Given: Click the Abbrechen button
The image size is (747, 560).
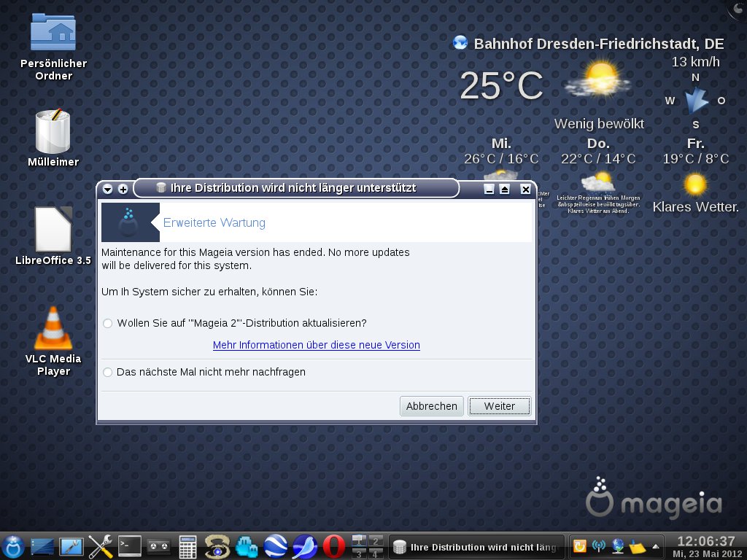Looking at the screenshot, I should pyautogui.click(x=432, y=406).
